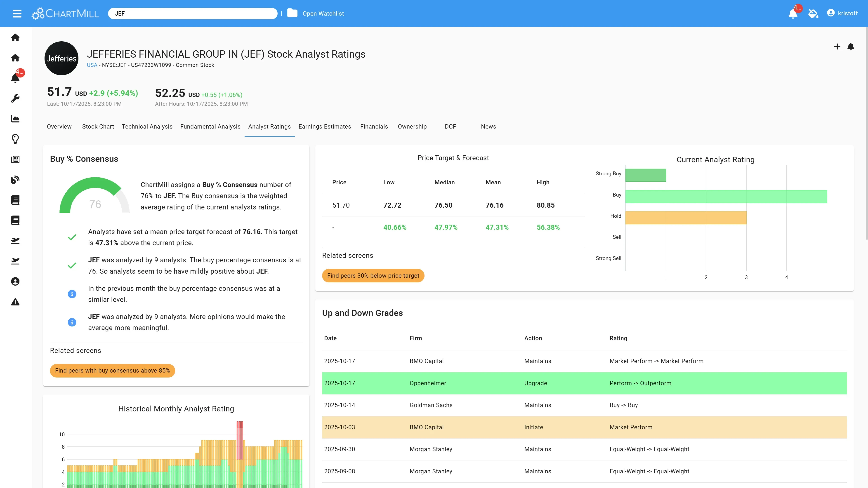Click the paint bucket theme icon
Image resolution: width=868 pixels, height=488 pixels.
[x=813, y=14]
